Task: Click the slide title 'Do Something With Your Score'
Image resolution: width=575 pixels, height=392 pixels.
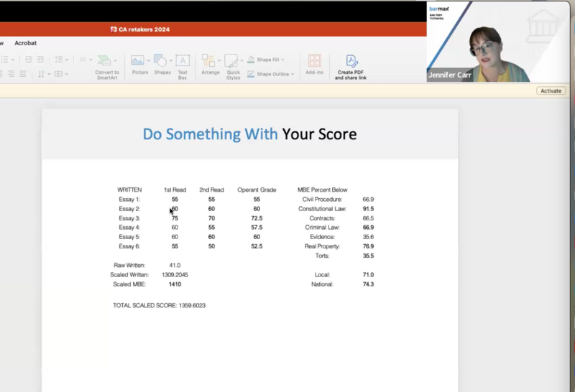Action: 249,134
